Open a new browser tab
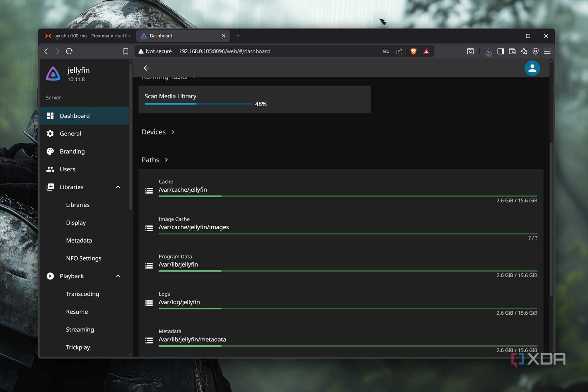Image resolution: width=588 pixels, height=392 pixels. pyautogui.click(x=238, y=36)
